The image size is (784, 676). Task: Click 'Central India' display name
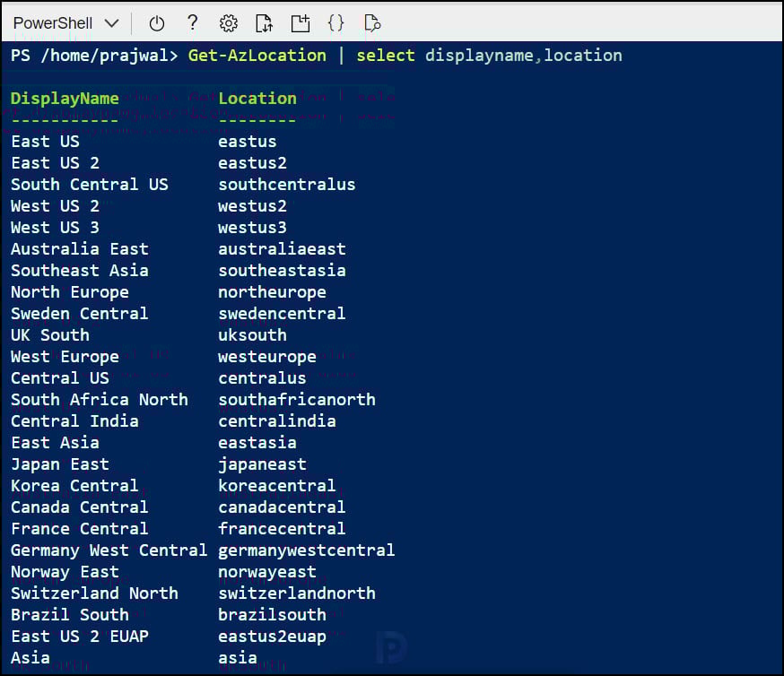pyautogui.click(x=74, y=420)
